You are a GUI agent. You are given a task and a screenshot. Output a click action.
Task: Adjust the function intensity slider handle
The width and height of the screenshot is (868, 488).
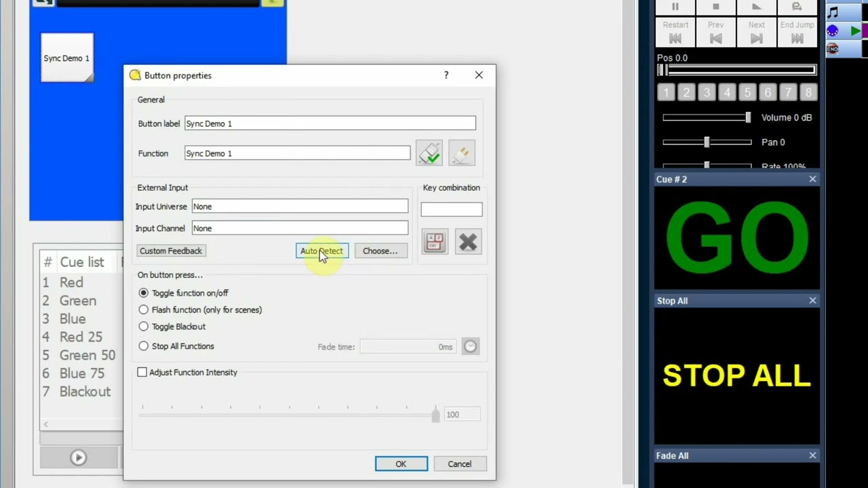point(435,414)
